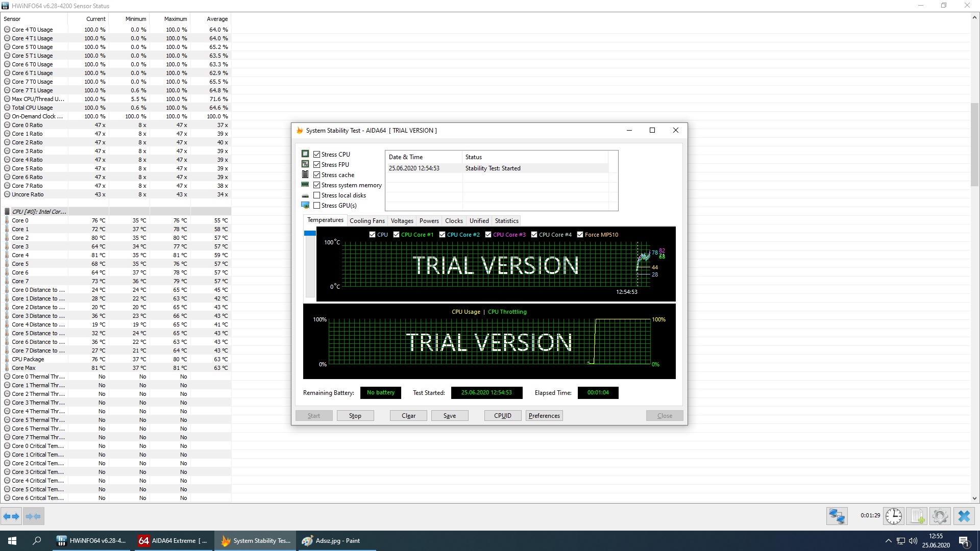Image resolution: width=980 pixels, height=551 pixels.
Task: Stop the stability test
Action: pos(355,416)
